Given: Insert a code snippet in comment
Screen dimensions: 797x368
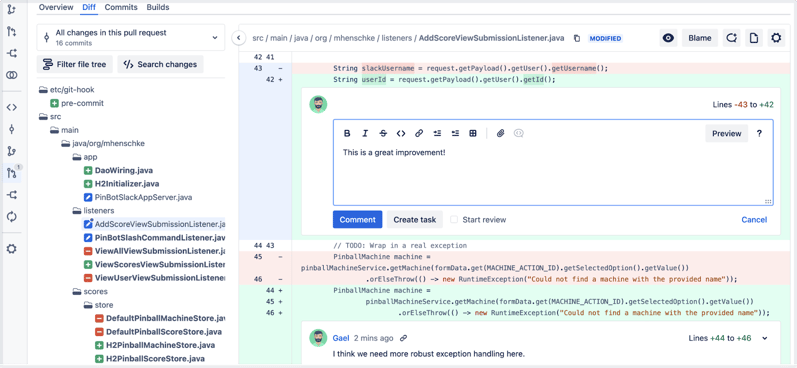Looking at the screenshot, I should point(401,134).
